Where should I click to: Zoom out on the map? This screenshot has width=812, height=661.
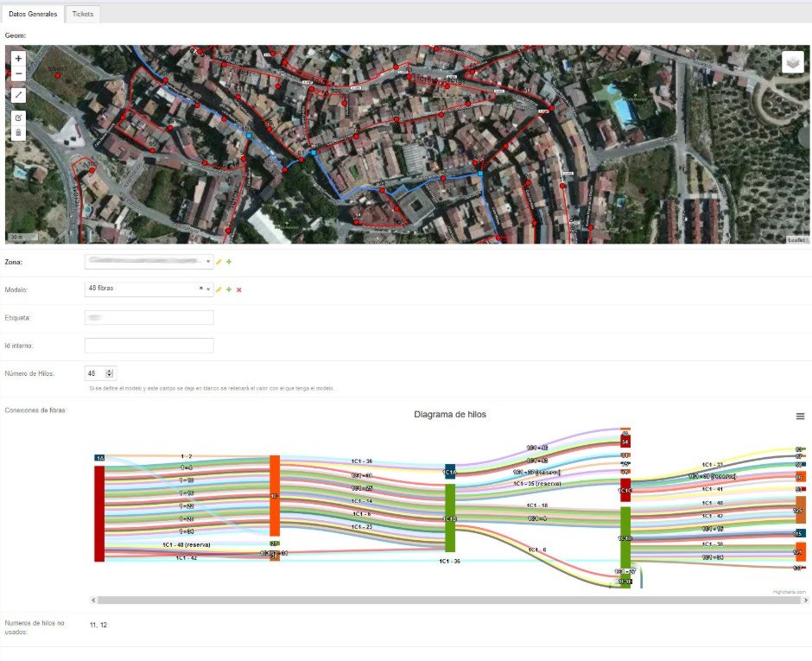pos(19,74)
